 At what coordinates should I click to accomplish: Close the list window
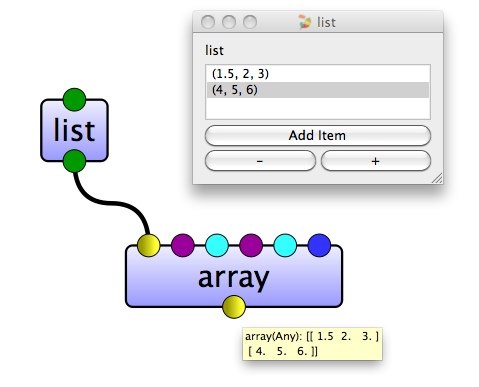208,22
